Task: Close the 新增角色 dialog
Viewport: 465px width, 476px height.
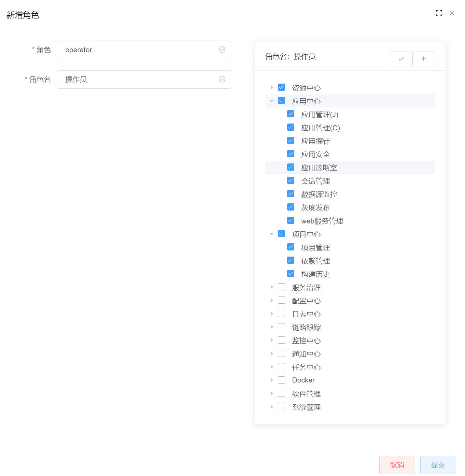Action: coord(452,13)
